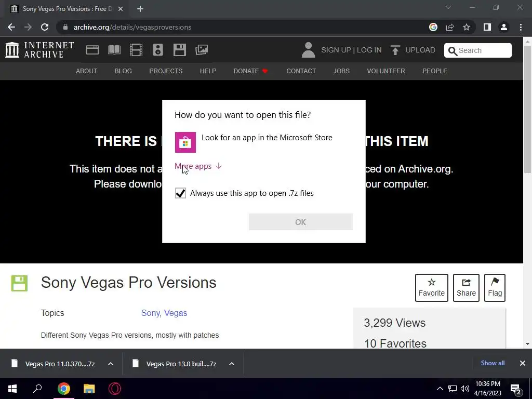The image size is (532, 399).
Task: Click the user avatar icon
Action: pyautogui.click(x=308, y=50)
